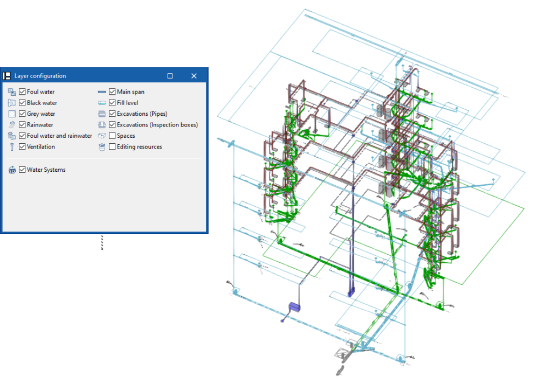Click the Fill level icon
This screenshot has height=392, width=552.
102,102
